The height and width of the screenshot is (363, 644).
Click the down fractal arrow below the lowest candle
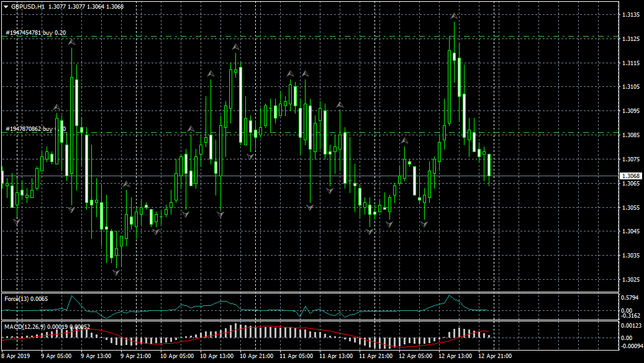pos(116,272)
